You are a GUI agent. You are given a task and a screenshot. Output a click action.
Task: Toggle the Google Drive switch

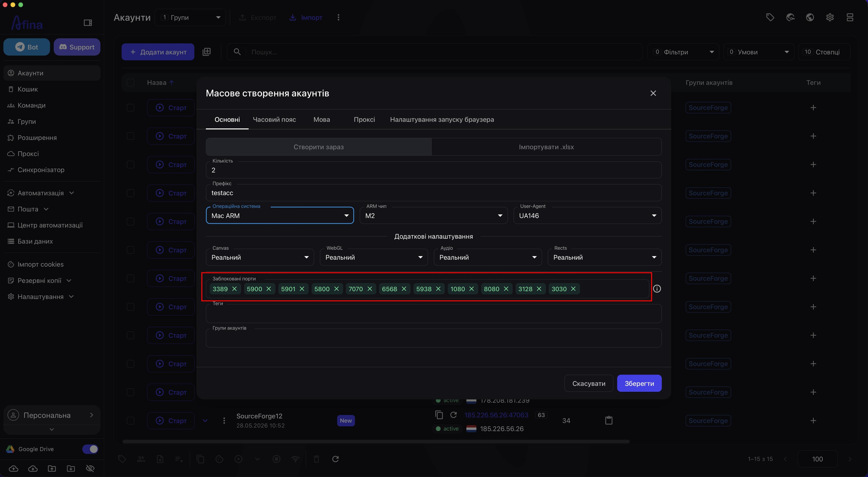[x=90, y=449]
